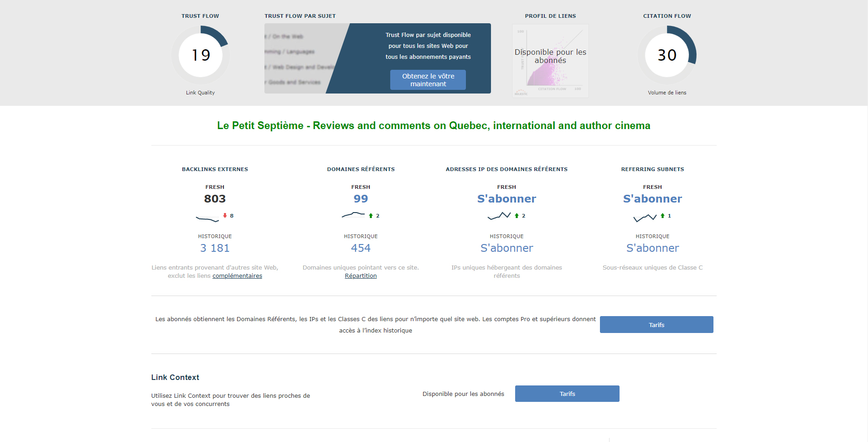868x442 pixels.
Task: Click Historique S'abonner under Referring Subnets
Action: (x=652, y=248)
